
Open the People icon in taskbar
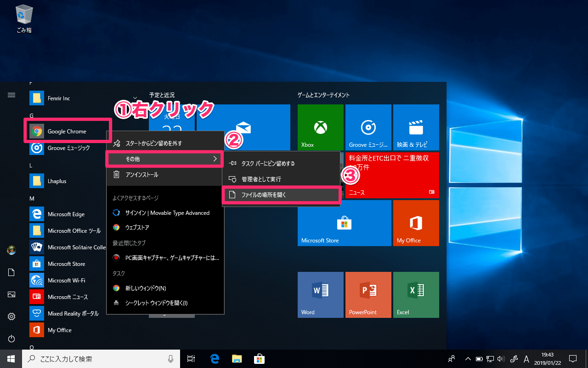[452, 359]
